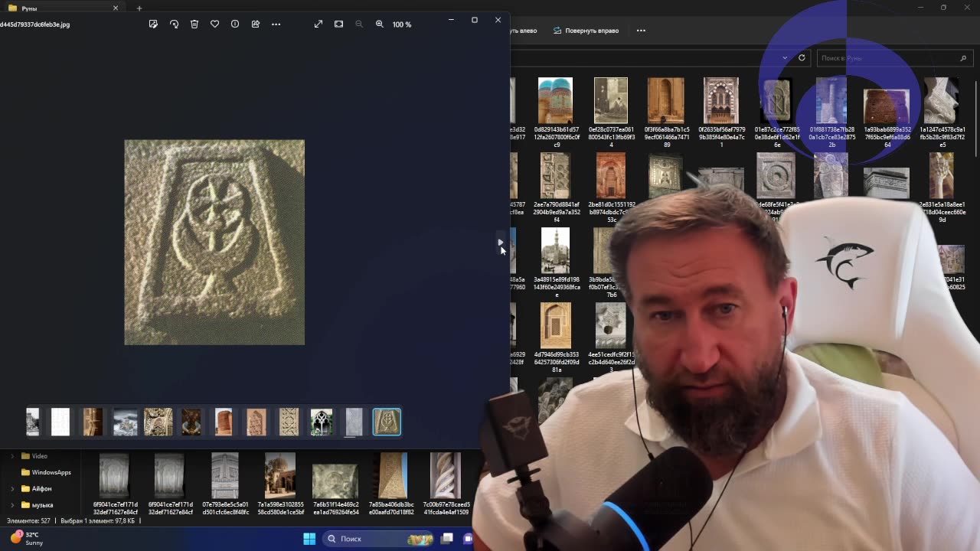The width and height of the screenshot is (980, 551).
Task: Enter full screen with the diagonal arrows icon
Action: click(318, 24)
